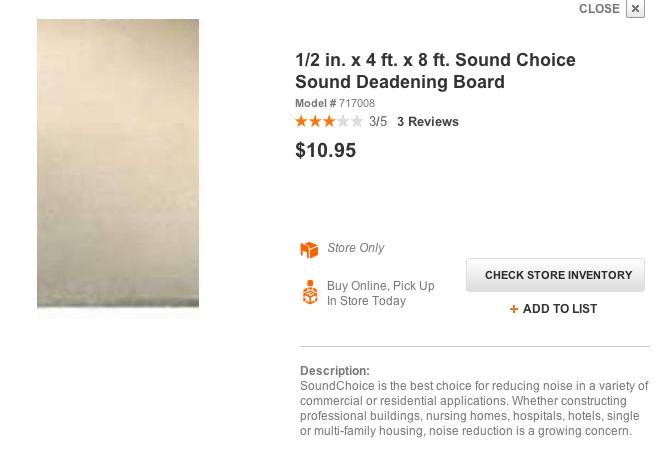Image resolution: width=658 pixels, height=460 pixels.
Task: Click the Add to List link
Action: click(559, 309)
